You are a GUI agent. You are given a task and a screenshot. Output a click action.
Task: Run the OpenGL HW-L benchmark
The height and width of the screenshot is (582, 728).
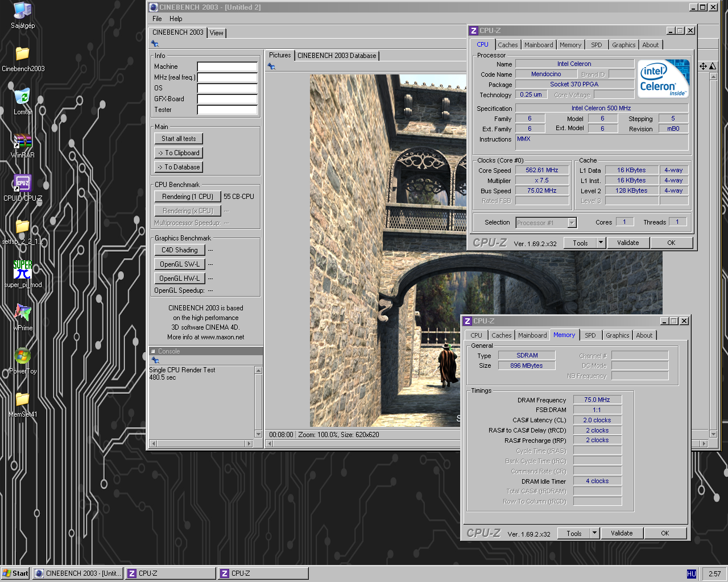[x=180, y=278]
